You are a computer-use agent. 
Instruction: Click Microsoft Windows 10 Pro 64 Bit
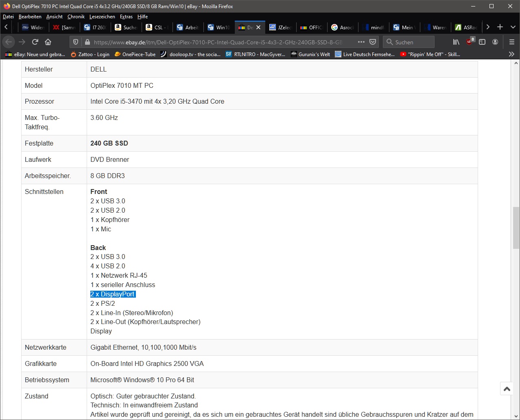pos(142,380)
